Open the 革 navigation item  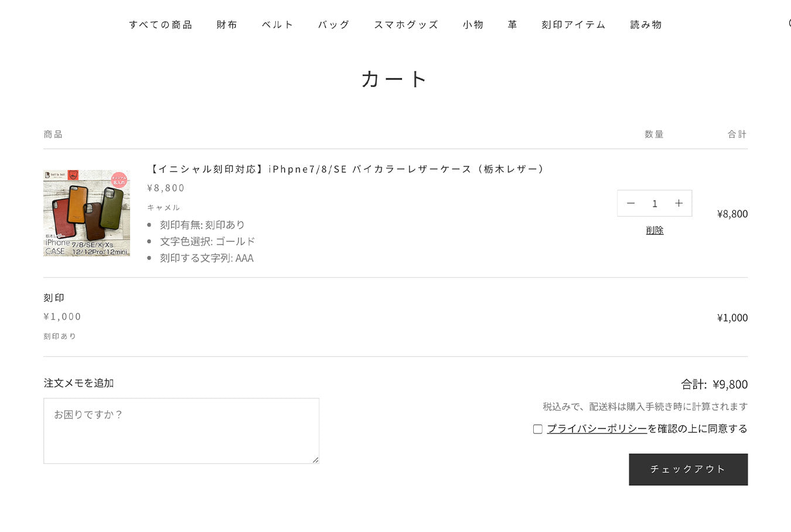(513, 25)
